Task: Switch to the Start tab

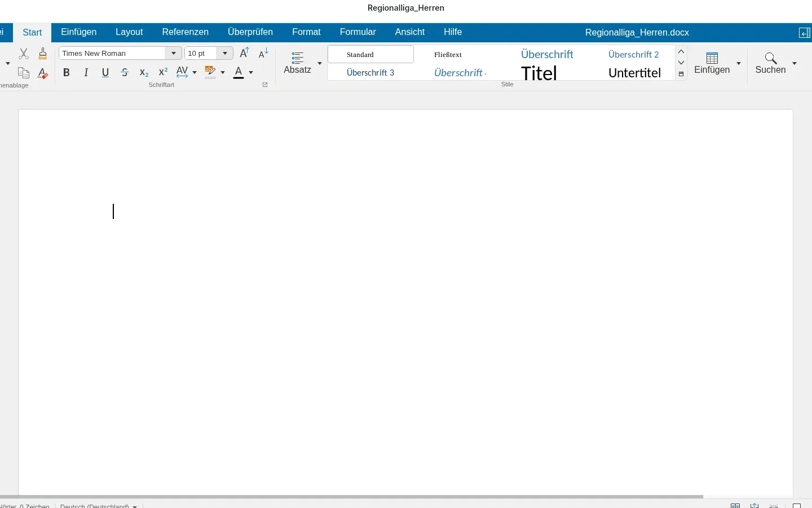Action: click(x=32, y=32)
